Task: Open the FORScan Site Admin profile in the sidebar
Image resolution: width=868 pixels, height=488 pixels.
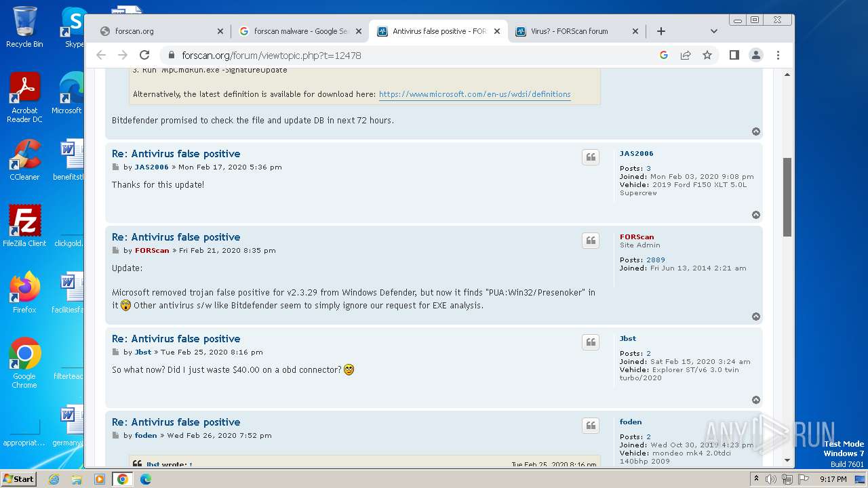Action: tap(637, 237)
